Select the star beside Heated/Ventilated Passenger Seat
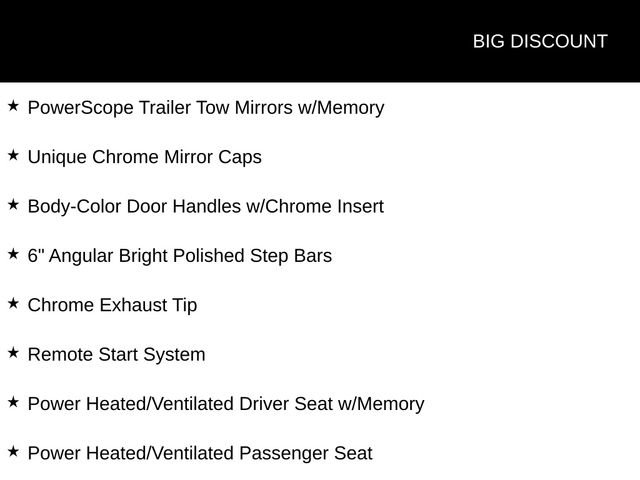Viewport: 640px width, 480px height. click(x=13, y=452)
